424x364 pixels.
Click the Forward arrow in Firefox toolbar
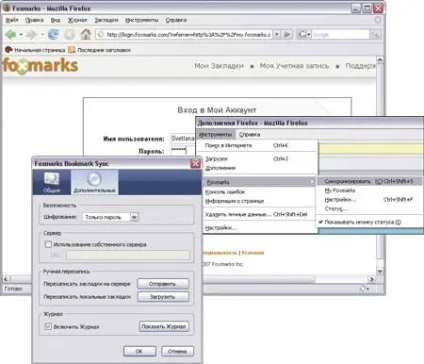coord(32,34)
